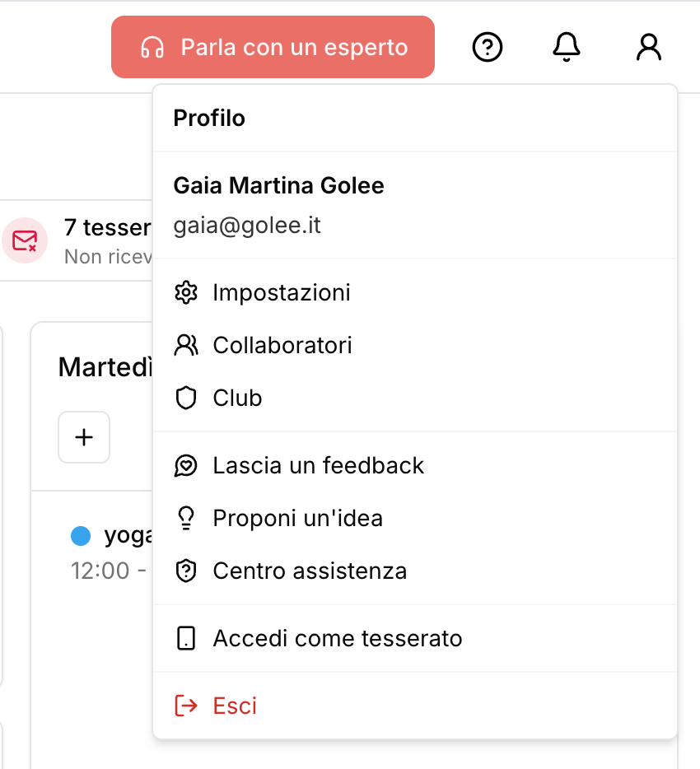Toggle the user profile icon
The height and width of the screenshot is (769, 700).
tap(649, 48)
